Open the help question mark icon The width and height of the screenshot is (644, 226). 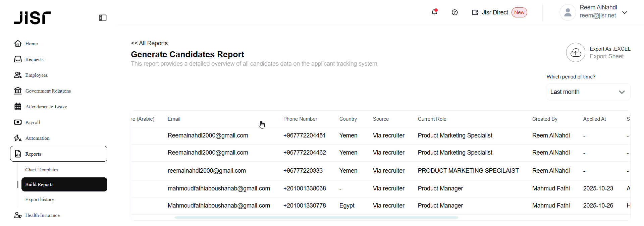click(455, 12)
